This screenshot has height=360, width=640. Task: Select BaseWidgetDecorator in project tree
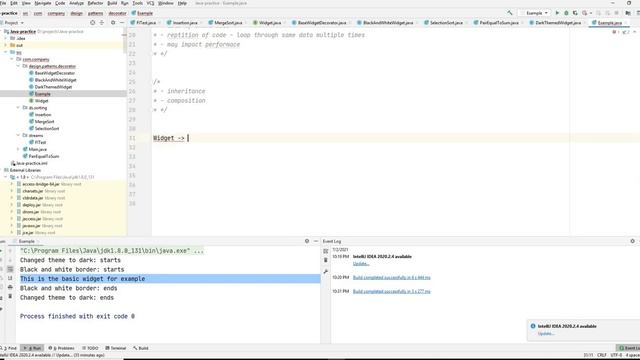[55, 73]
